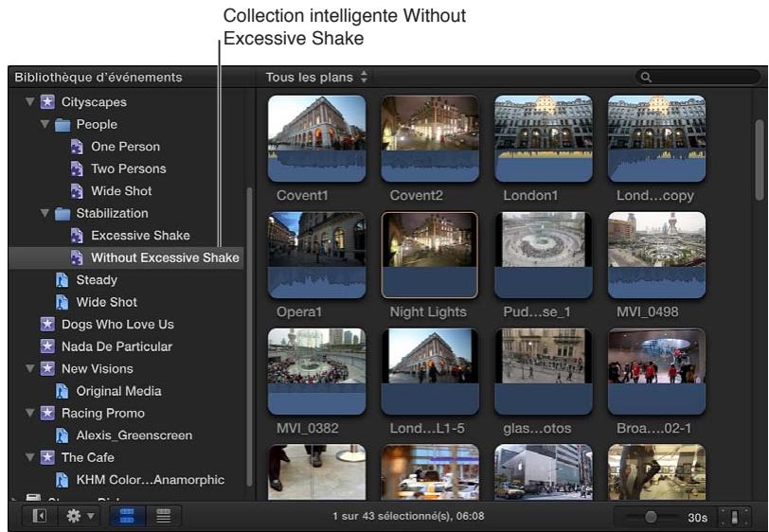Select the People folder label
This screenshot has width=769, height=532.
point(97,125)
